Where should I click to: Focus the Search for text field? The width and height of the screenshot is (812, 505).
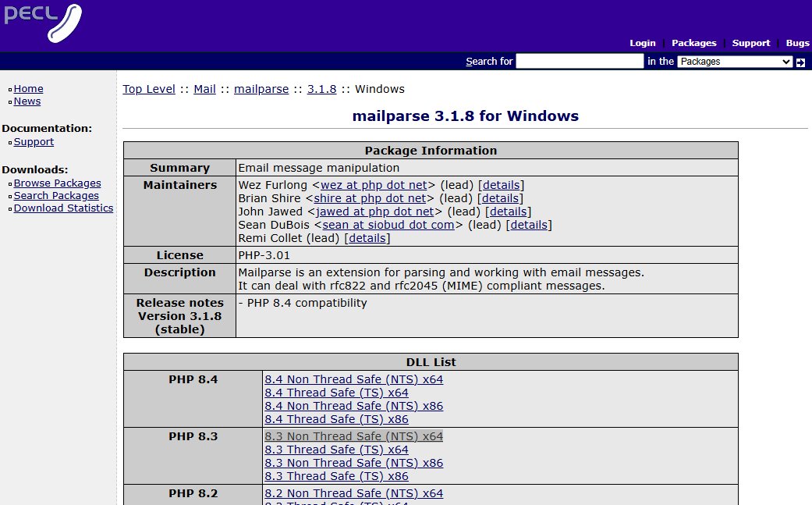pos(580,62)
